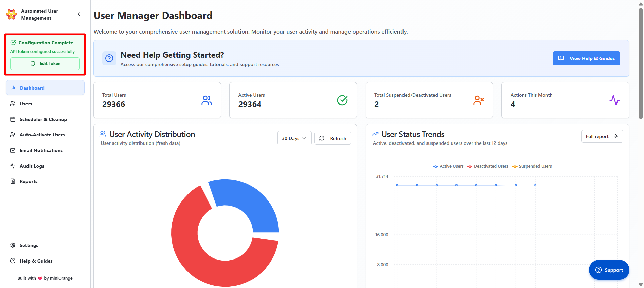
Task: Click the vertical page scrollbar
Action: point(641,64)
